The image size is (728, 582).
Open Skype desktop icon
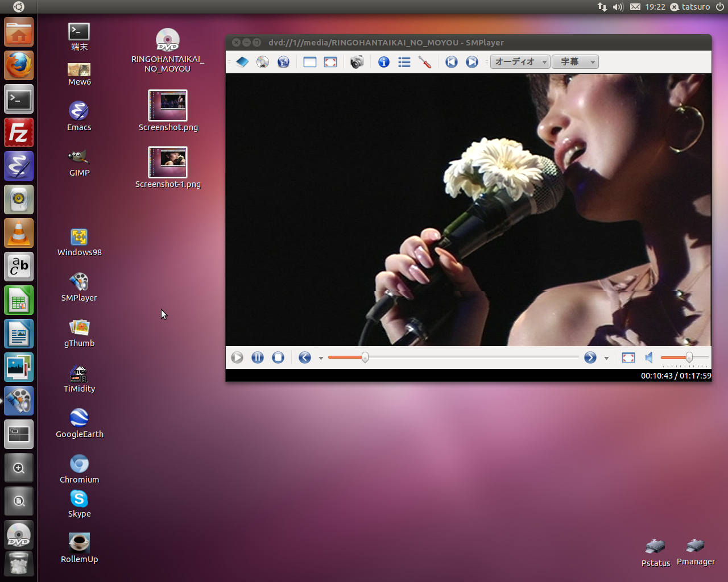tap(79, 504)
